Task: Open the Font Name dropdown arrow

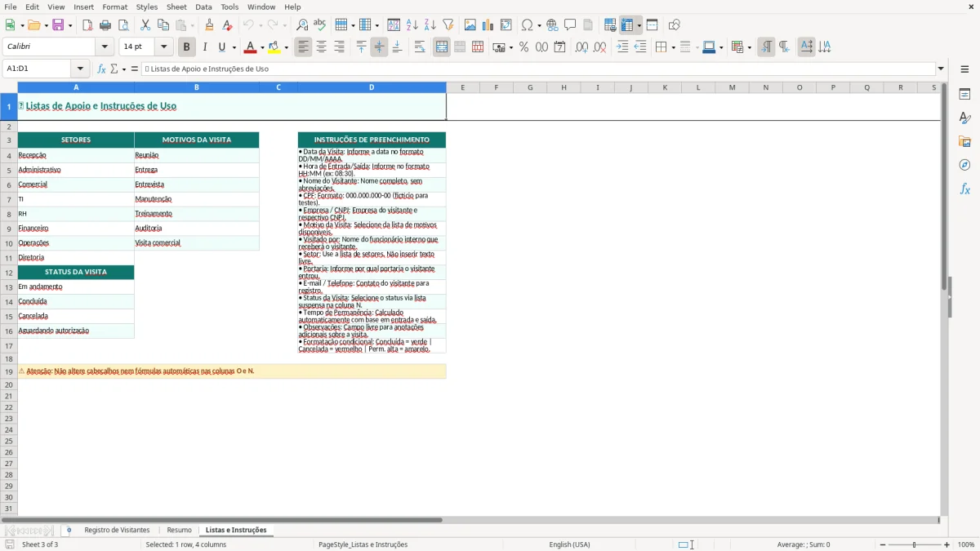Action: point(104,47)
